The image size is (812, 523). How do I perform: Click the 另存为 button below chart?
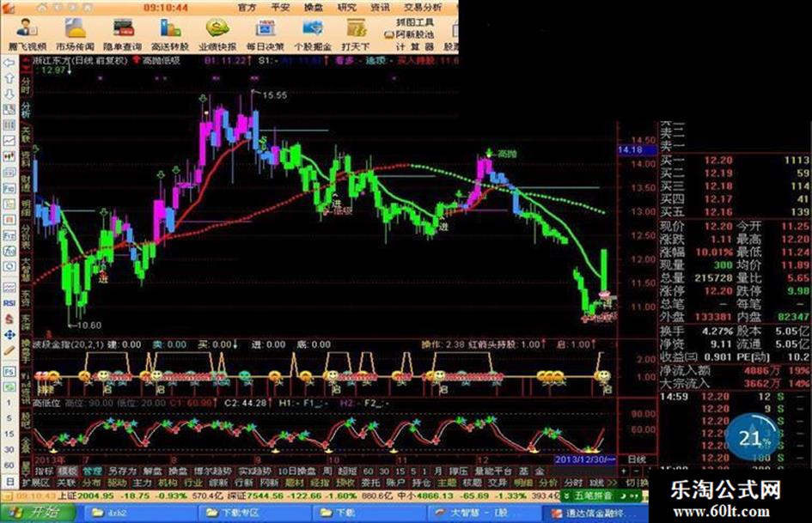[x=123, y=471]
